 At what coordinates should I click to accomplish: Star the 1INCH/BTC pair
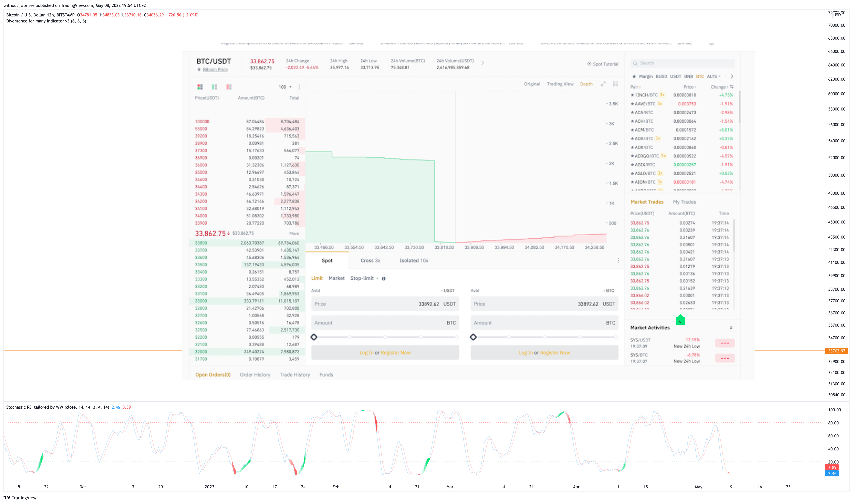click(632, 95)
